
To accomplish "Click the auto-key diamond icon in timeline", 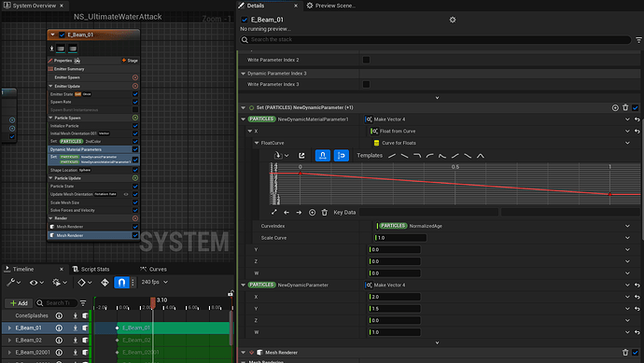I will 105,282.
